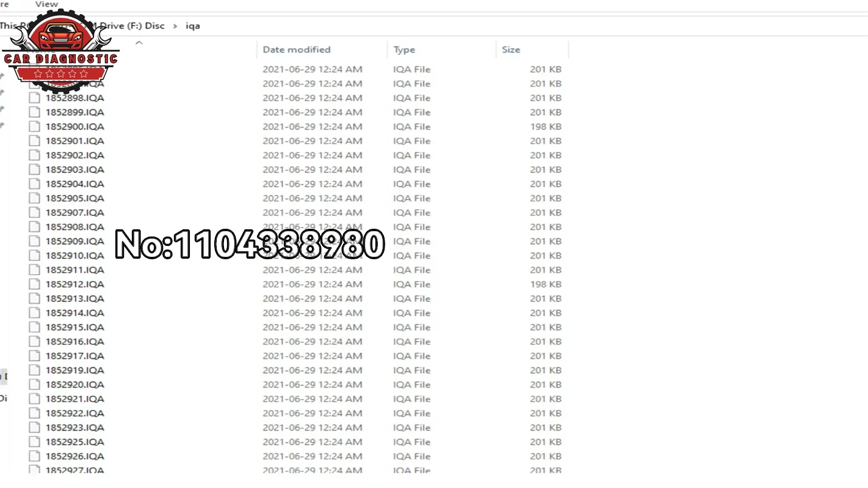Viewport: 868px width, 488px height.
Task: Click the file name 1852916.IQA
Action: pos(74,342)
